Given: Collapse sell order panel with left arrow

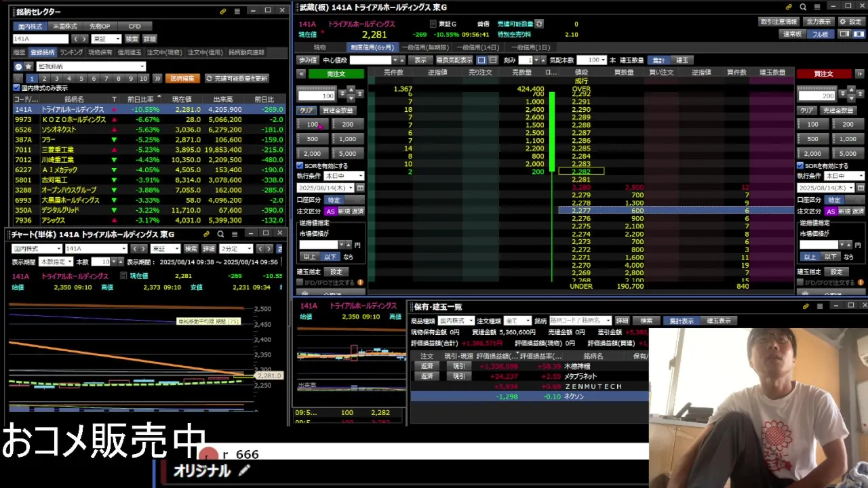Looking at the screenshot, I should point(302,74).
